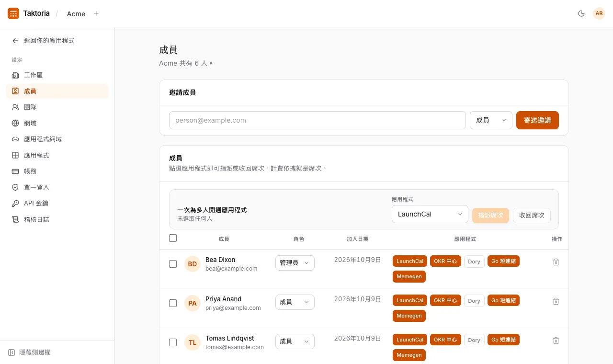Delete Priya Anand using trash icon
This screenshot has width=613, height=364.
pos(556,301)
